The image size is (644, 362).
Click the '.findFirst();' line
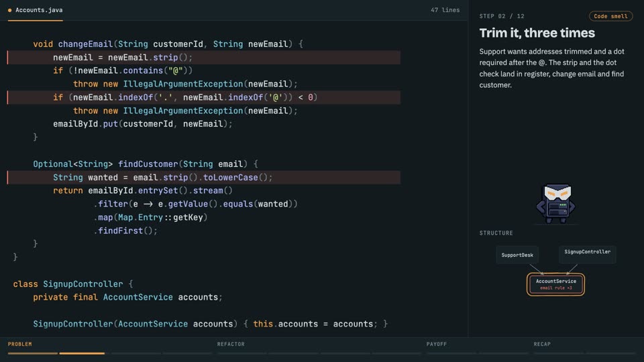[125, 231]
